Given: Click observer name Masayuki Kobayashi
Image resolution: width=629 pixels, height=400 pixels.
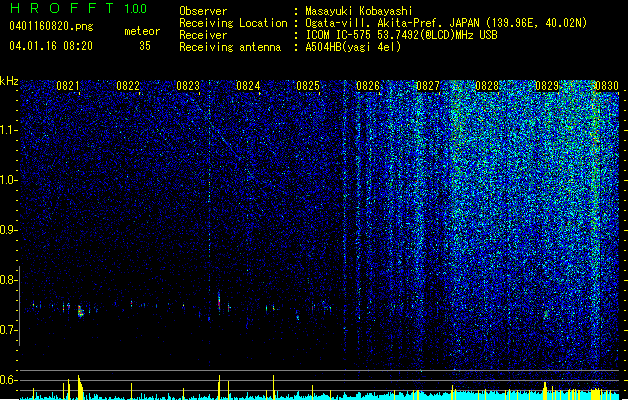Looking at the screenshot, I should [358, 11].
